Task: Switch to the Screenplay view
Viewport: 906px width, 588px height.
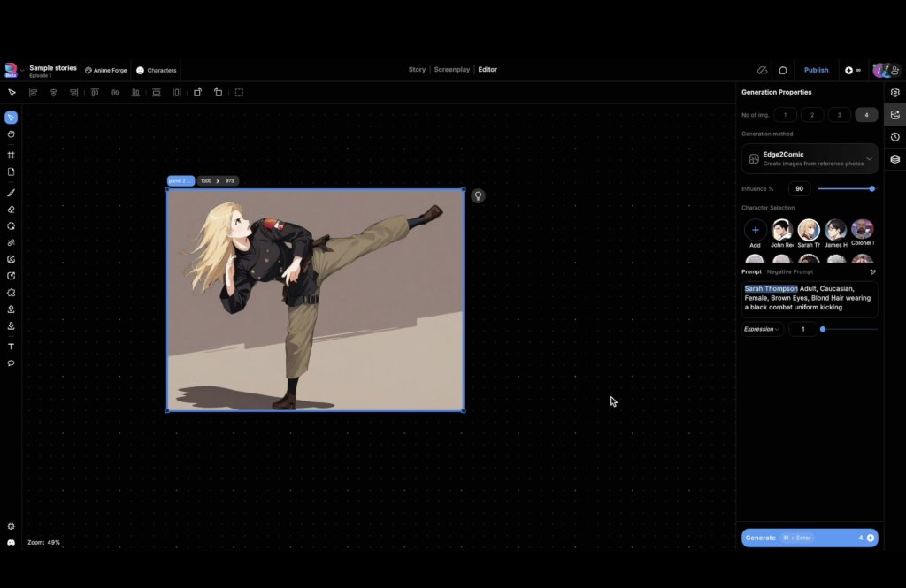Action: coord(451,70)
